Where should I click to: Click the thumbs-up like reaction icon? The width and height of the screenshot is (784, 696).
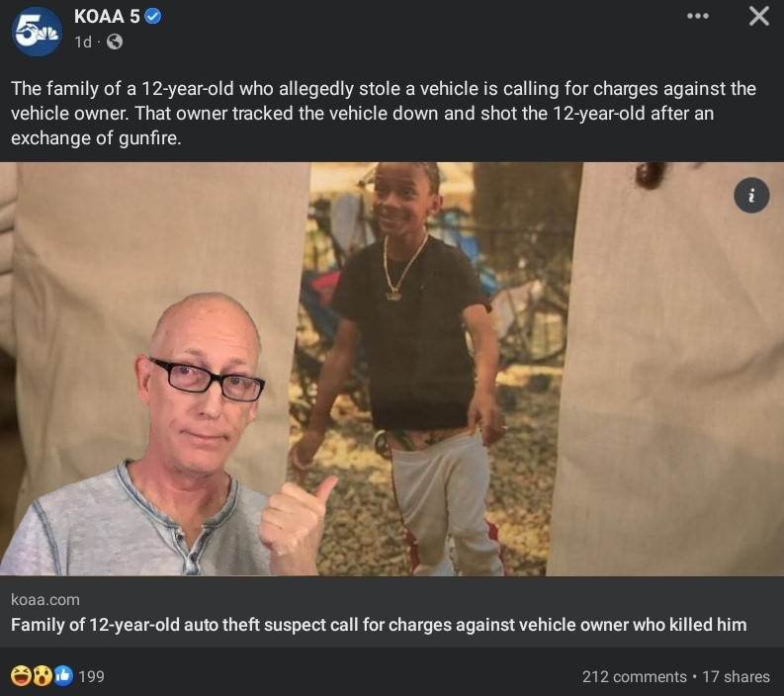(x=63, y=676)
